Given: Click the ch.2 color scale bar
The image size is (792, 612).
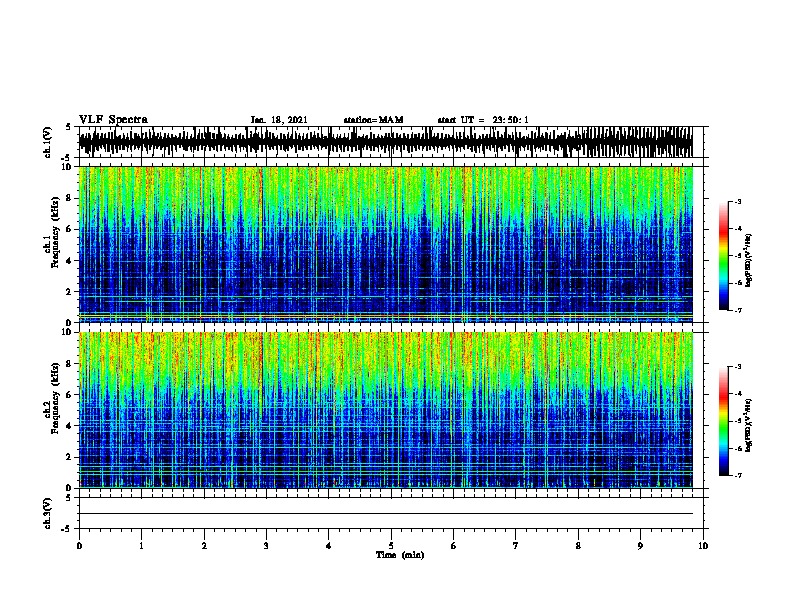Looking at the screenshot, I should 724,421.
